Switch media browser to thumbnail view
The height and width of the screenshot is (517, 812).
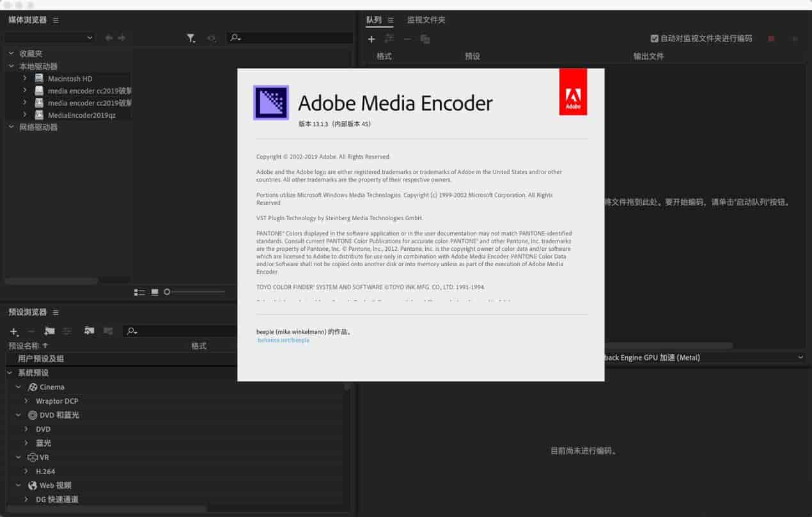[155, 292]
